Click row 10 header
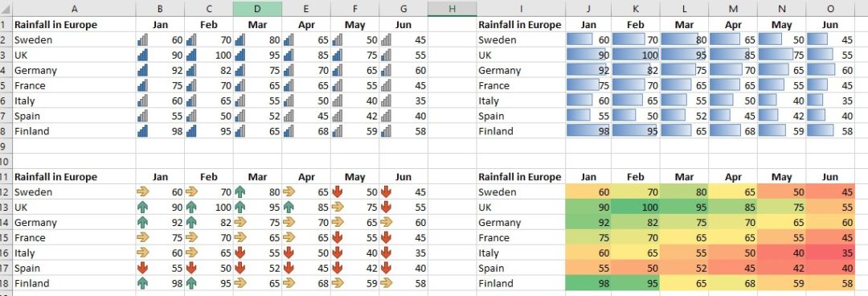 pos(6,162)
